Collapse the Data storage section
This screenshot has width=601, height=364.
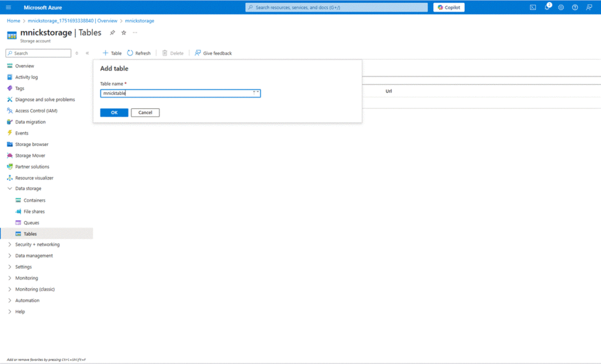[x=9, y=189]
